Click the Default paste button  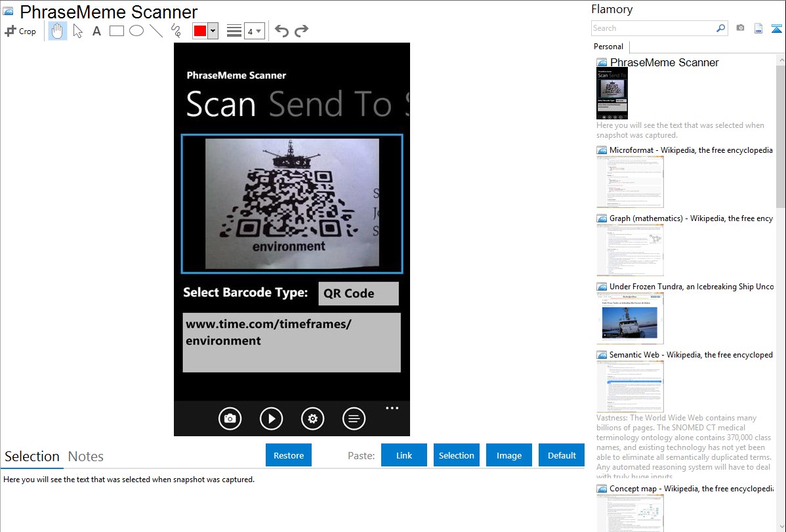tap(562, 455)
